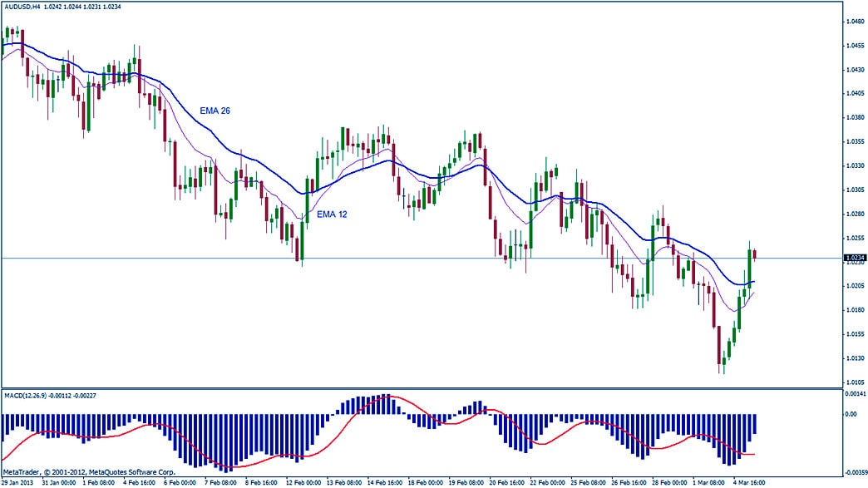868x488 pixels.
Task: Click the 1.0305 level on the price axis
Action: 854,190
